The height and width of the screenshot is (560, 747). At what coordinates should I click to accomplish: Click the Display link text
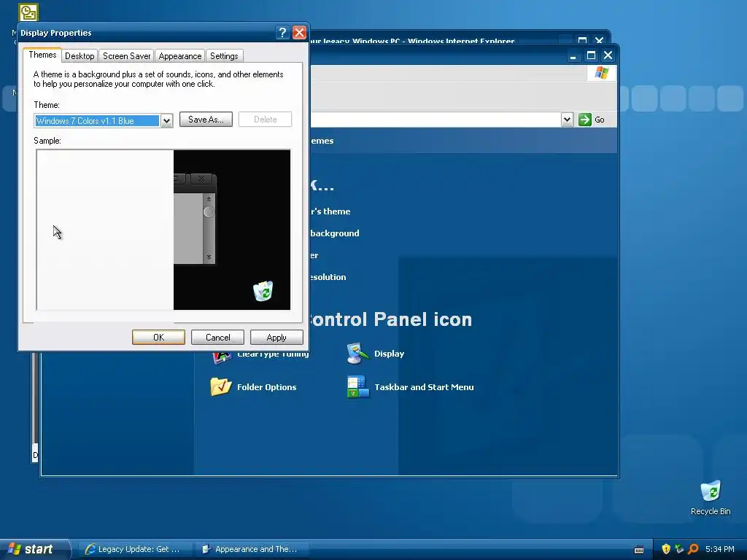[390, 354]
